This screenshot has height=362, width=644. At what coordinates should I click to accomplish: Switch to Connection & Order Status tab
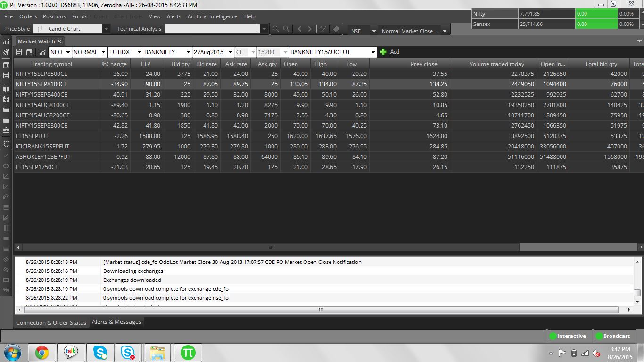tap(51, 323)
